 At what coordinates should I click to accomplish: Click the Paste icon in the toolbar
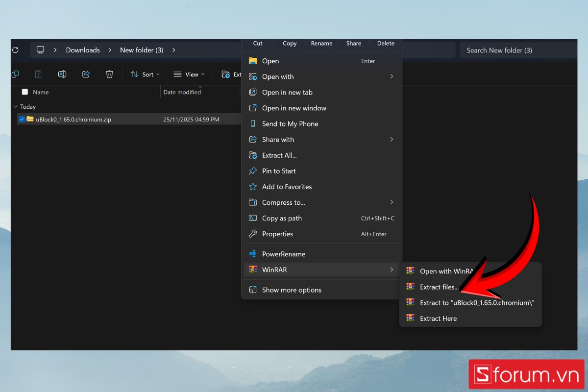[x=38, y=74]
